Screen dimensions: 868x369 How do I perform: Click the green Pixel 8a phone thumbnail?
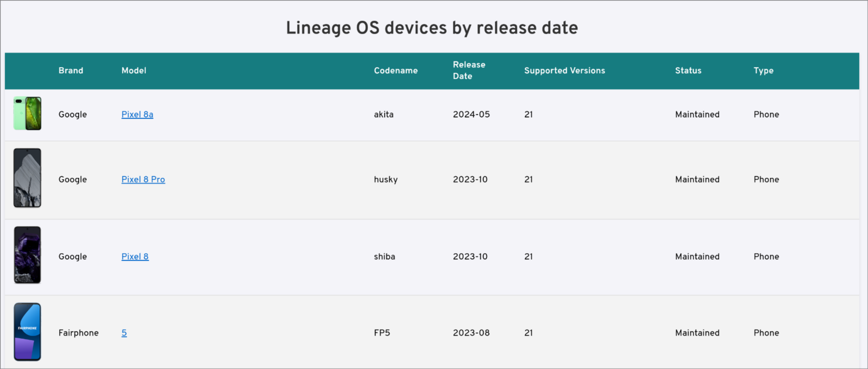coord(27,113)
